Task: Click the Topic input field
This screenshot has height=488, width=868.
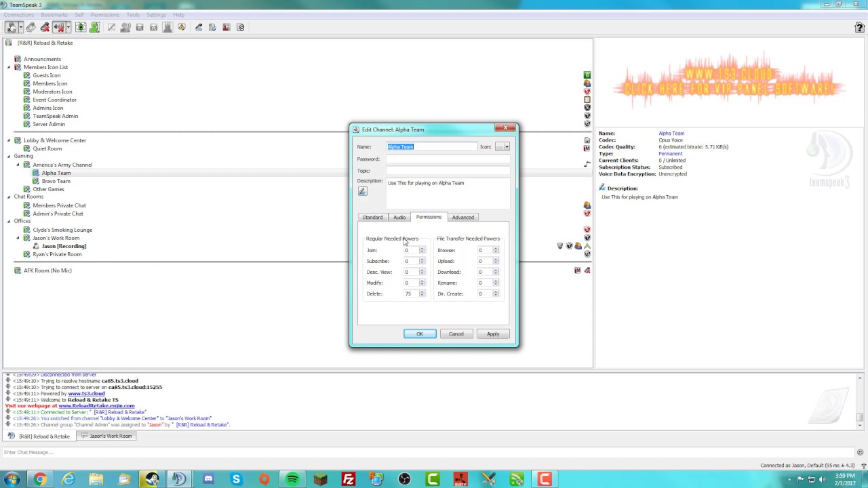Action: 448,171
